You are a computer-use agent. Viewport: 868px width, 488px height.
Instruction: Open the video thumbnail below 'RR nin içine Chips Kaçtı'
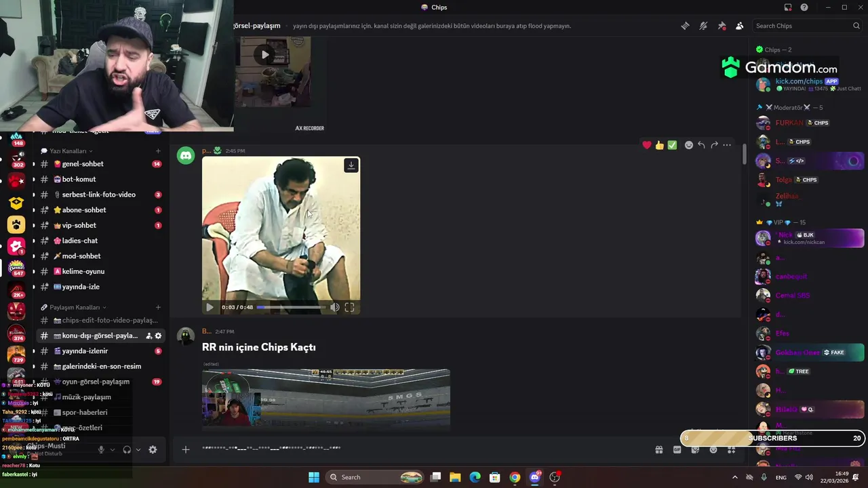click(325, 399)
